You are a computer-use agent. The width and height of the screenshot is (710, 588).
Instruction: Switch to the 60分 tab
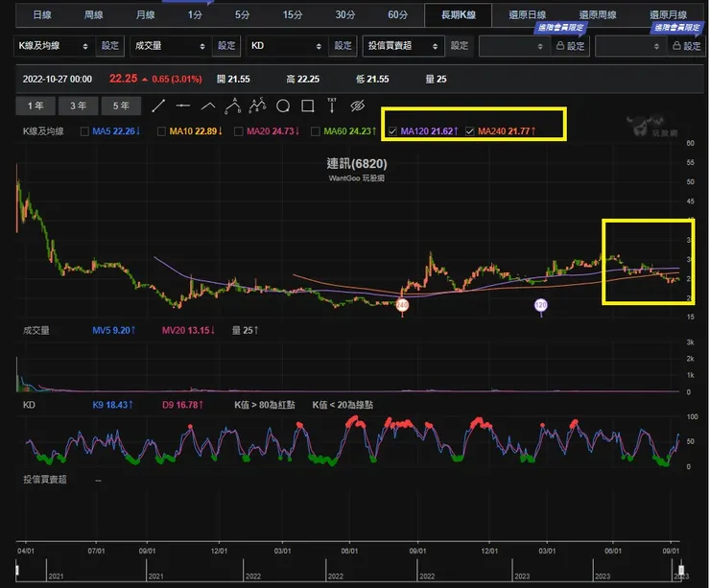coord(397,15)
